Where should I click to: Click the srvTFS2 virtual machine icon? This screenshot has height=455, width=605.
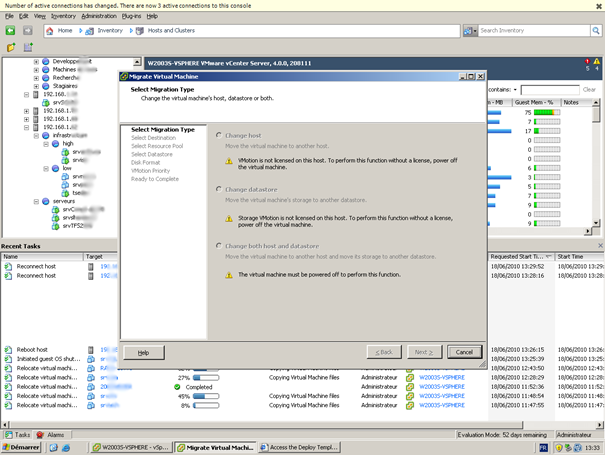pyautogui.click(x=56, y=226)
